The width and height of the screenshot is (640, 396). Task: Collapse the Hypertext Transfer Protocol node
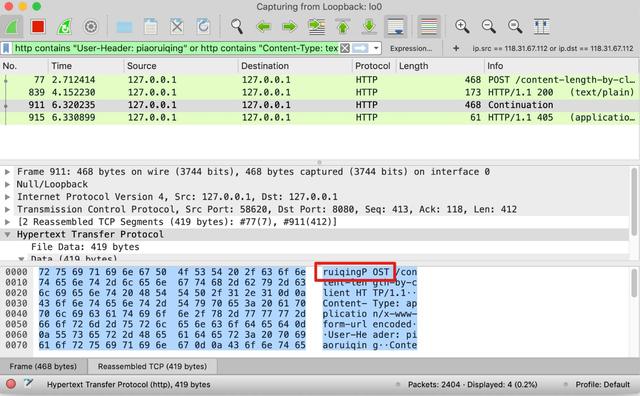(7, 235)
